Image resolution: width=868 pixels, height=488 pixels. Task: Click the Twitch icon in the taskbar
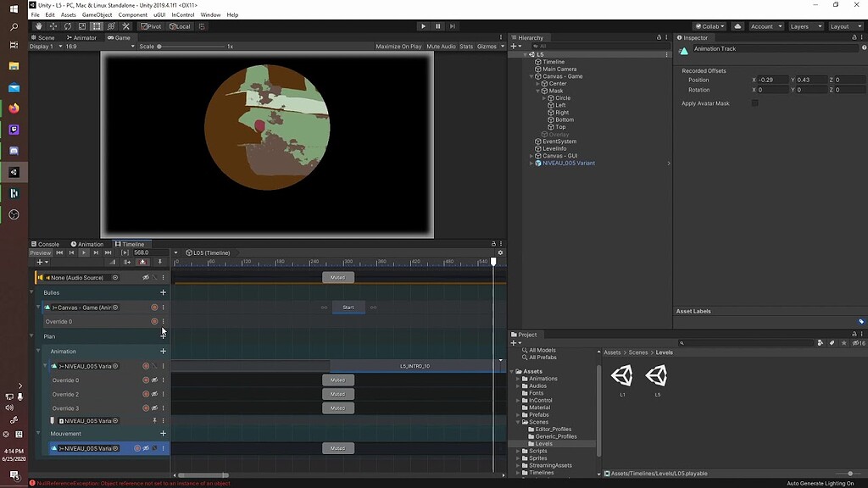coord(14,130)
